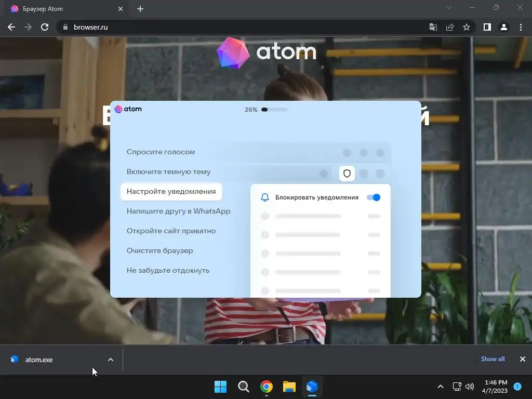Reload the browser.ru page

point(45,27)
